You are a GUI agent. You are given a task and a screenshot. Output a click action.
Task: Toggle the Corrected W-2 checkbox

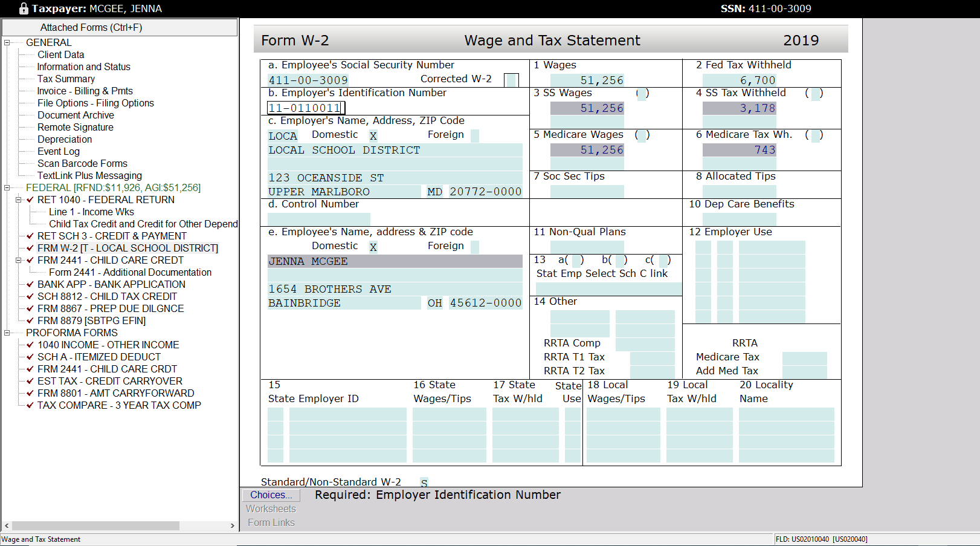pos(511,80)
